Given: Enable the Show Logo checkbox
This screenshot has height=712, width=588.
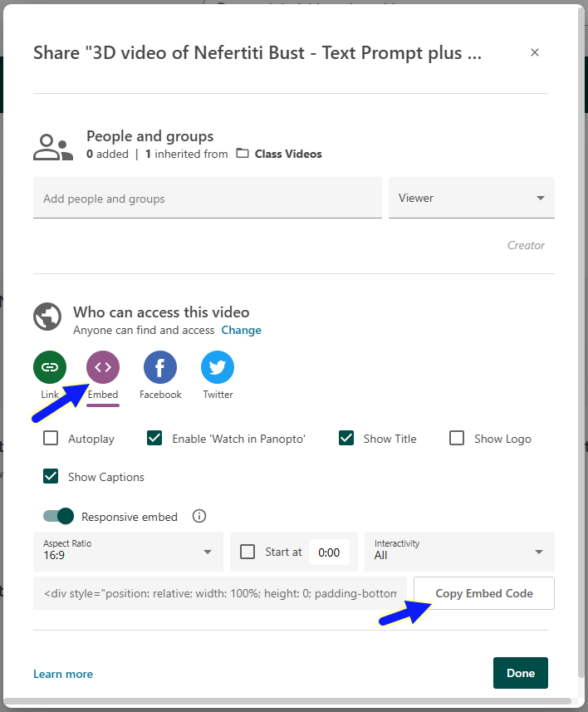Looking at the screenshot, I should [x=457, y=438].
